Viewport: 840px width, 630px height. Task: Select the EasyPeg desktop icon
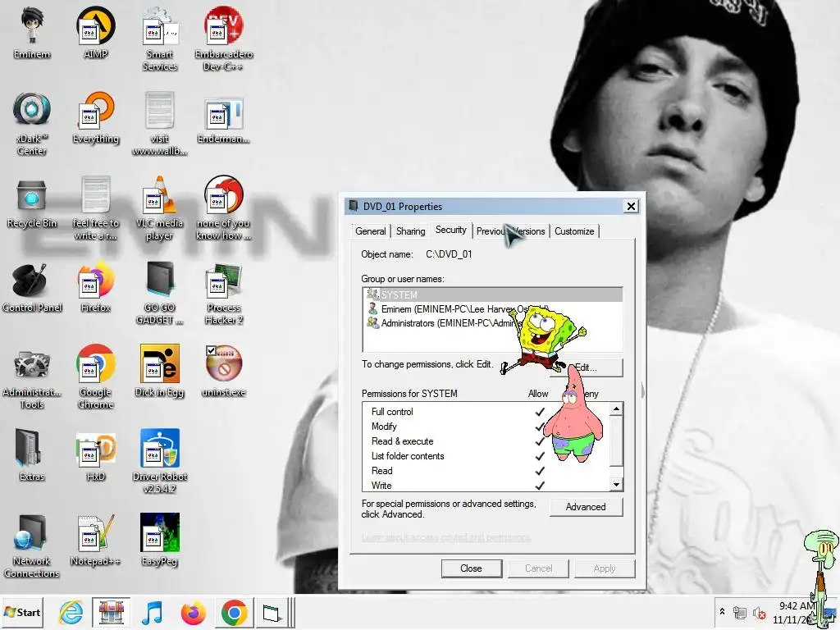pos(160,540)
